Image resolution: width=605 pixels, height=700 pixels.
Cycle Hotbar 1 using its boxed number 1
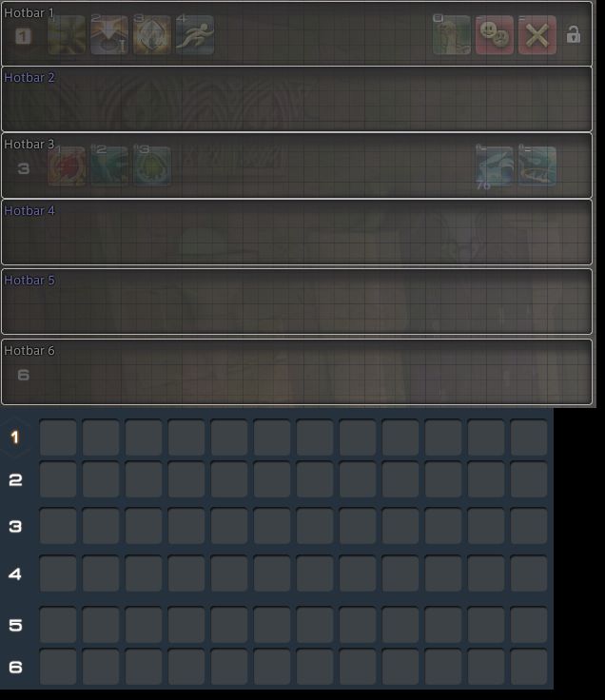(23, 36)
